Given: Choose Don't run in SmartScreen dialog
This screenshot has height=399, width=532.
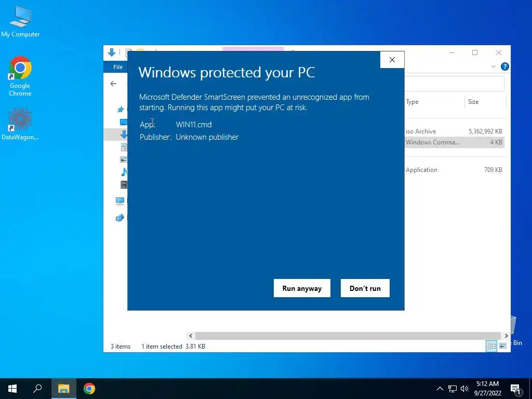Looking at the screenshot, I should click(x=365, y=288).
